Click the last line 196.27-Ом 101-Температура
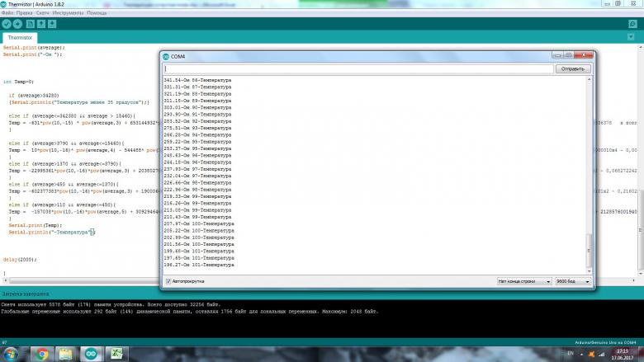The width and height of the screenshot is (644, 362). 199,265
